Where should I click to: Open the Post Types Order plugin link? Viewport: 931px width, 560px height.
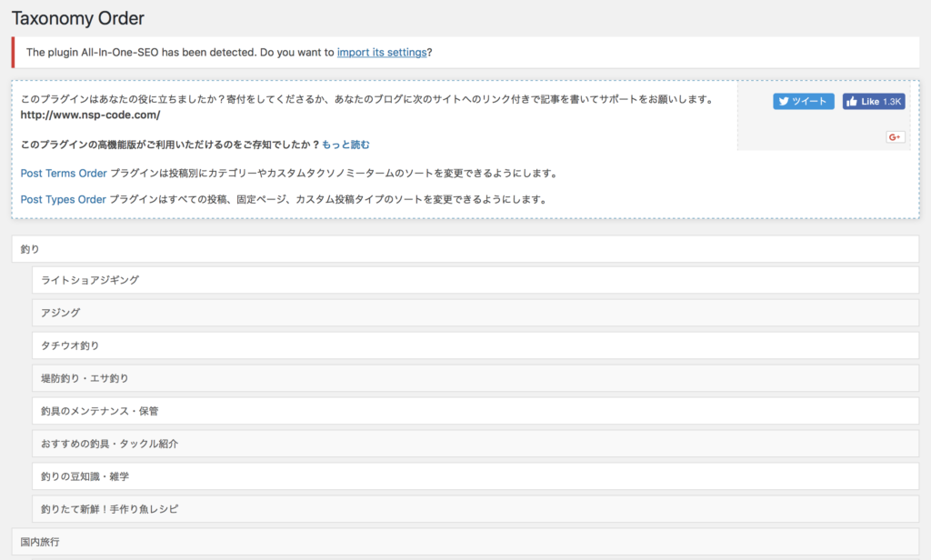pyautogui.click(x=64, y=200)
